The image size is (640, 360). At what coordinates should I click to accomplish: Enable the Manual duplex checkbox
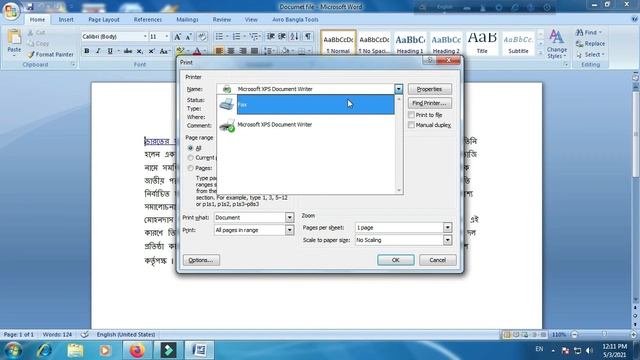pyautogui.click(x=411, y=125)
